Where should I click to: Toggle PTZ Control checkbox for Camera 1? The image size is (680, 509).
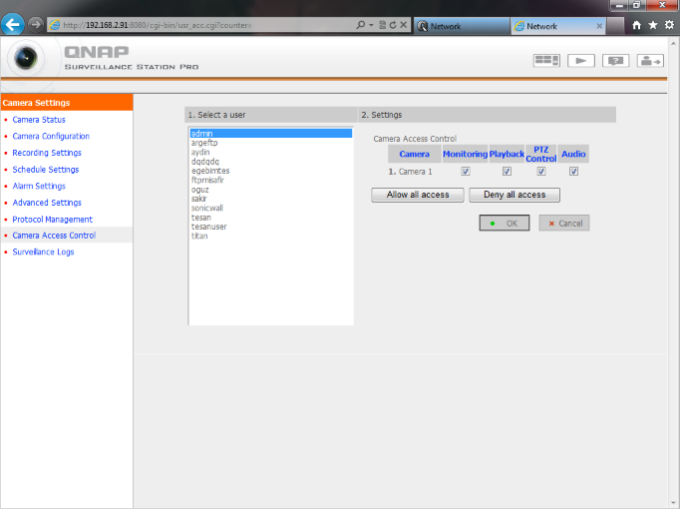pyautogui.click(x=541, y=172)
